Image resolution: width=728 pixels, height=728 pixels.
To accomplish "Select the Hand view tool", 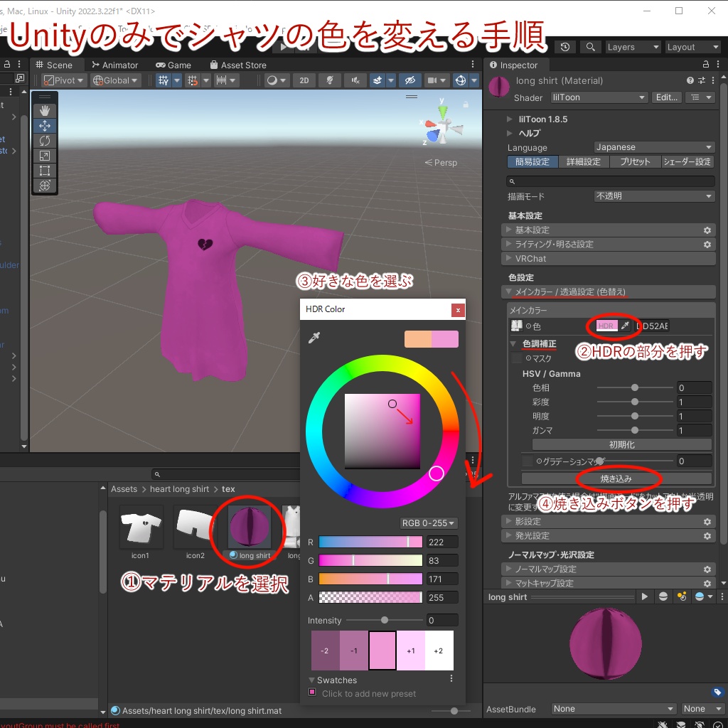I will [x=45, y=110].
